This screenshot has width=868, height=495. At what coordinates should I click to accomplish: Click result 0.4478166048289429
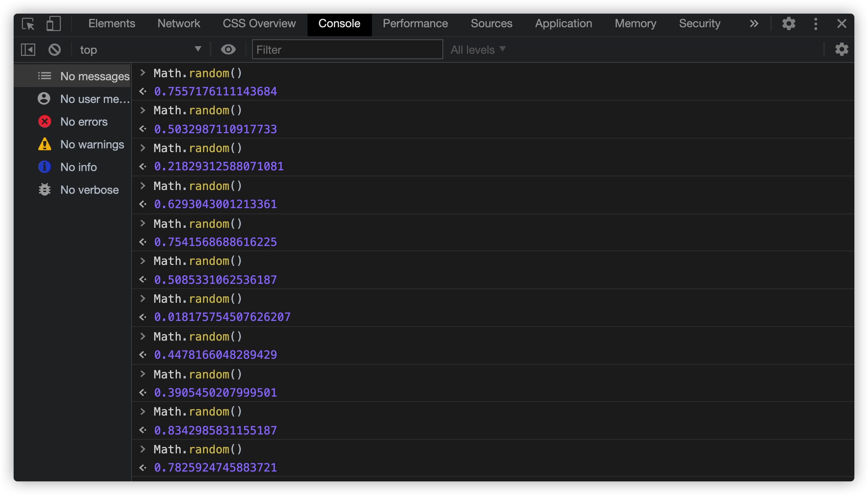tap(215, 355)
